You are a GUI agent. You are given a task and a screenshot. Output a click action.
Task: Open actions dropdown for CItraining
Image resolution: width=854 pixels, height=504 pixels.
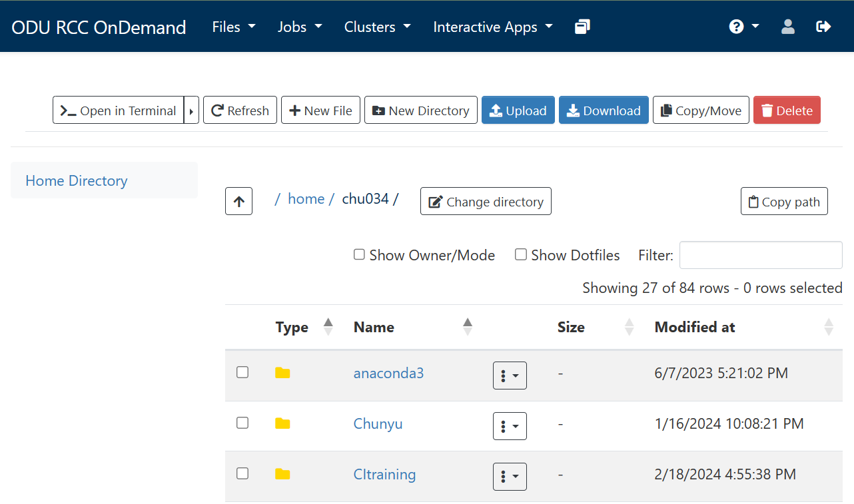(510, 477)
